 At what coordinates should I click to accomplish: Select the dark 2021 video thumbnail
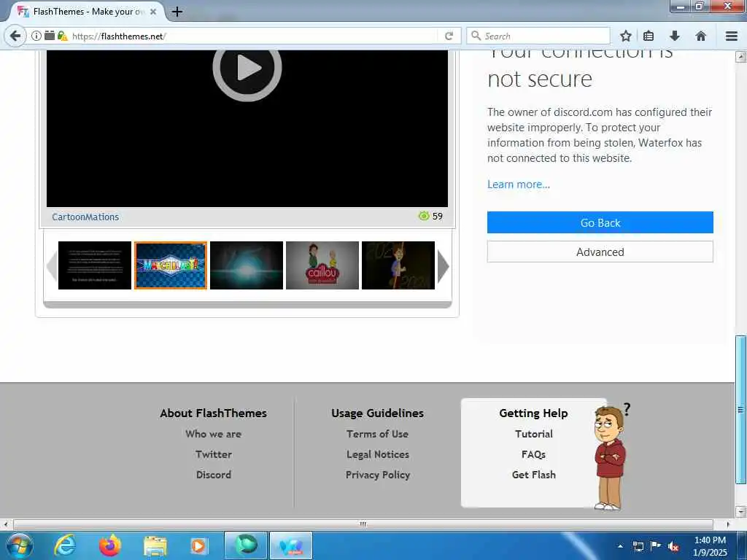(x=398, y=265)
